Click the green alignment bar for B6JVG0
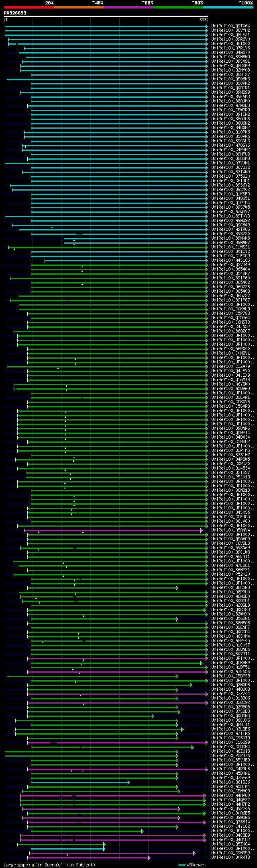The height and width of the screenshot is (868, 257). [x=119, y=521]
